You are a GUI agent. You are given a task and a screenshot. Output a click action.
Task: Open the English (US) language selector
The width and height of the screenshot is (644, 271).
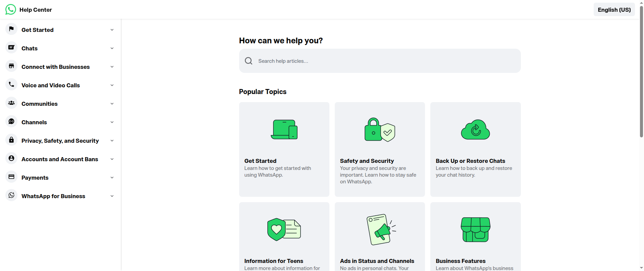point(614,10)
